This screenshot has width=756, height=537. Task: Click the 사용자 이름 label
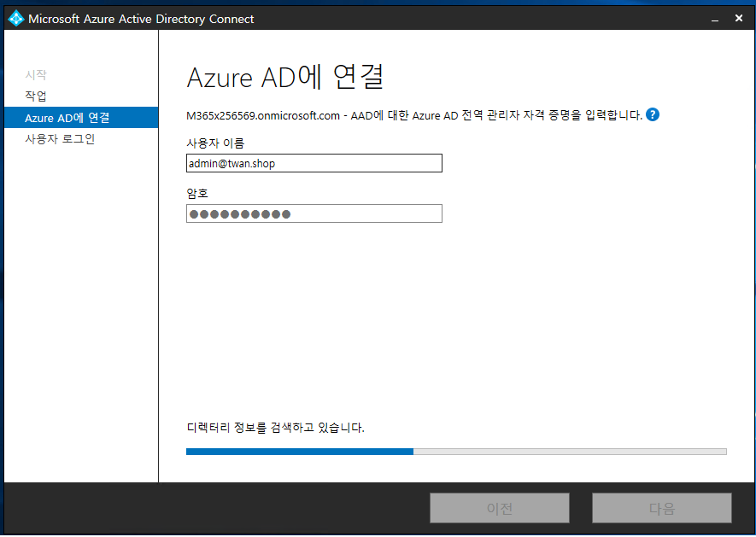(x=215, y=143)
